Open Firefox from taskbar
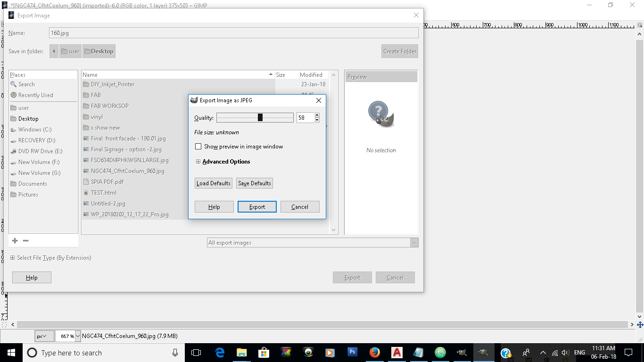Image resolution: width=644 pixels, height=362 pixels. [374, 353]
